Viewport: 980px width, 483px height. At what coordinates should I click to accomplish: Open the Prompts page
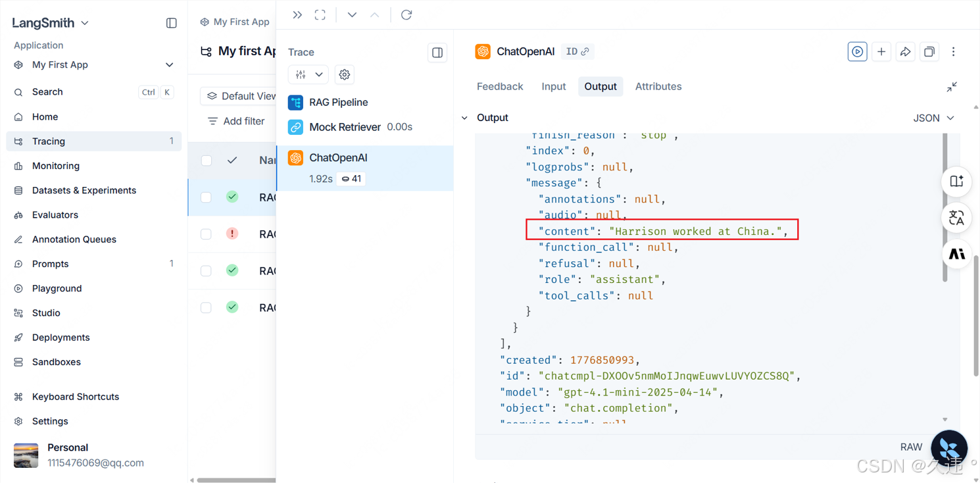93,264
